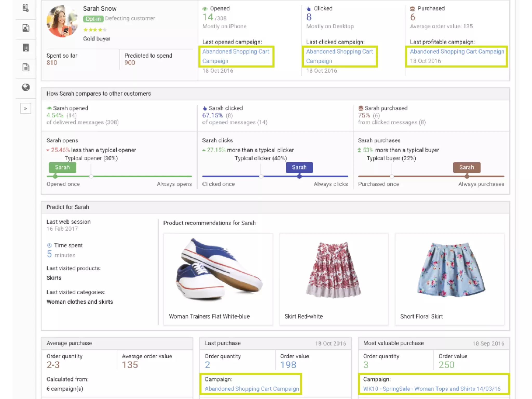
Task: Open last opened Abandoned Shopping Cart Campaign
Action: (235, 56)
